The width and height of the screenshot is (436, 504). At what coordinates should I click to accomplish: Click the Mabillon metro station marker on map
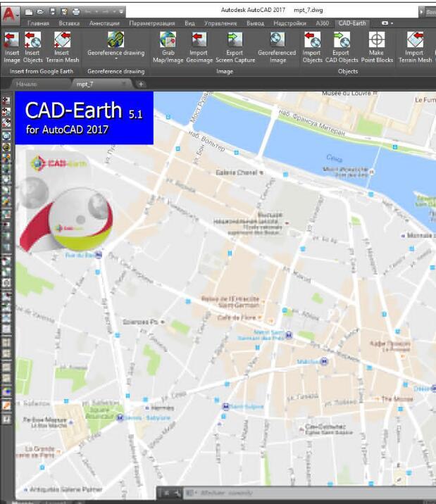(325, 362)
